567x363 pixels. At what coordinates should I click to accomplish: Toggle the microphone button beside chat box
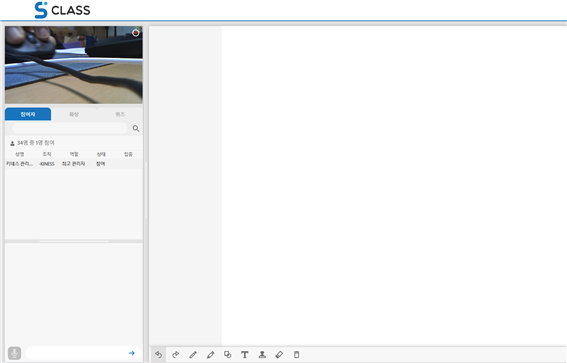click(14, 353)
